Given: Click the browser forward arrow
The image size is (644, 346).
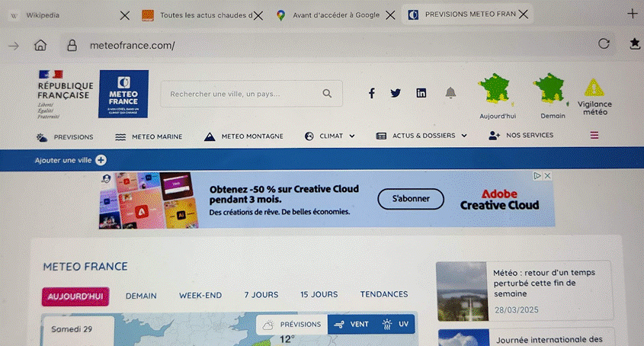Looking at the screenshot, I should pos(14,46).
